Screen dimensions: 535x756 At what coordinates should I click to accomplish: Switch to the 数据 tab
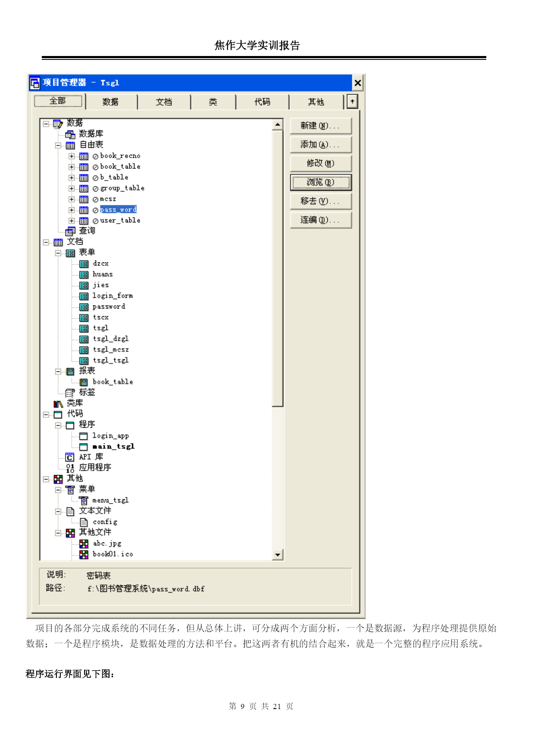pos(111,102)
